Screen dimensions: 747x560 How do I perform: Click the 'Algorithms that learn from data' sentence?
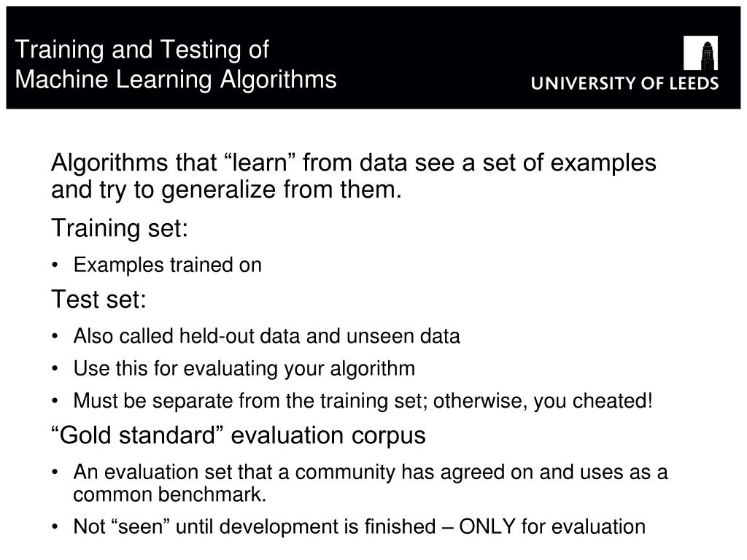pyautogui.click(x=354, y=163)
